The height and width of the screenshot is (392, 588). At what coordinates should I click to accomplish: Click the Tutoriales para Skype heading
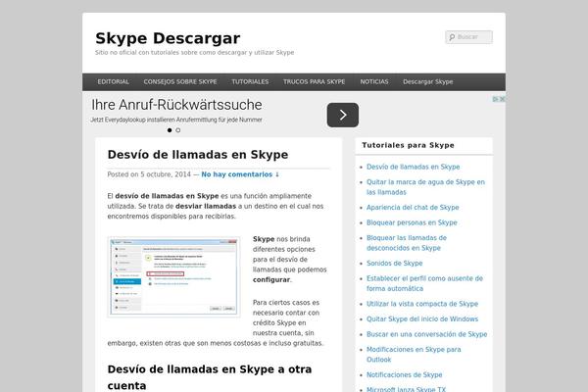(x=408, y=145)
